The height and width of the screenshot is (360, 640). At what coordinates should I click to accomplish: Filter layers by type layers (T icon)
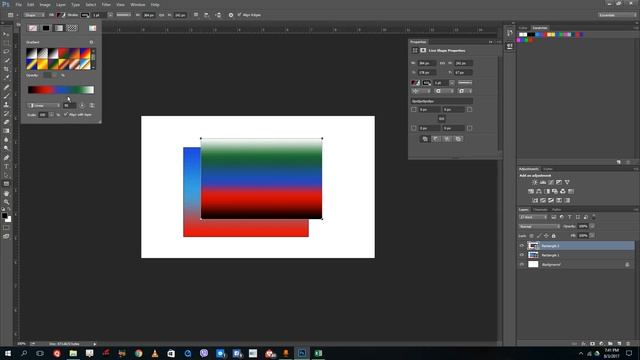pos(570,217)
